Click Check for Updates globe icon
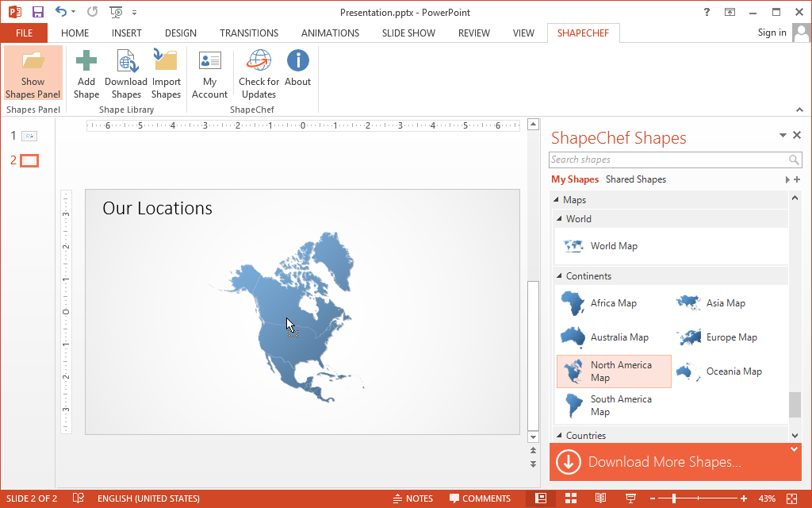This screenshot has width=812, height=508. point(259,60)
